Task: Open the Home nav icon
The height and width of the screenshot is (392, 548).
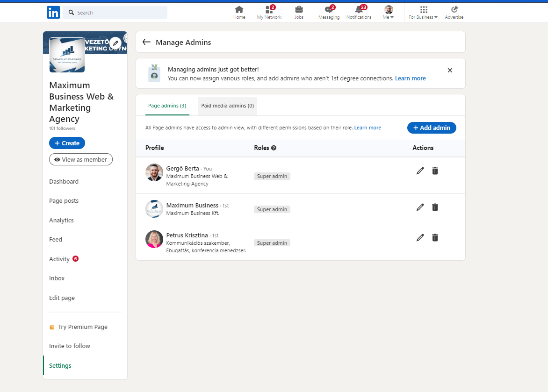Action: pos(239,13)
